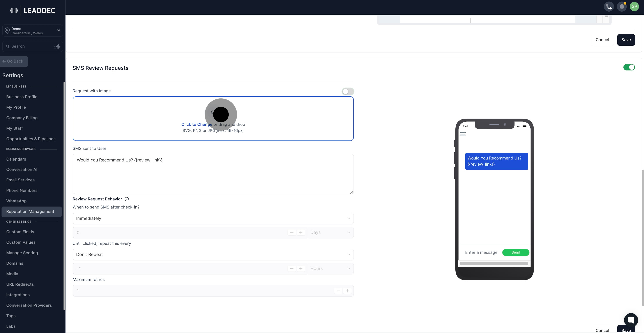Screen dimensions: 644x333
Task: Click Cancel at the page bottom
Action: tap(602, 330)
